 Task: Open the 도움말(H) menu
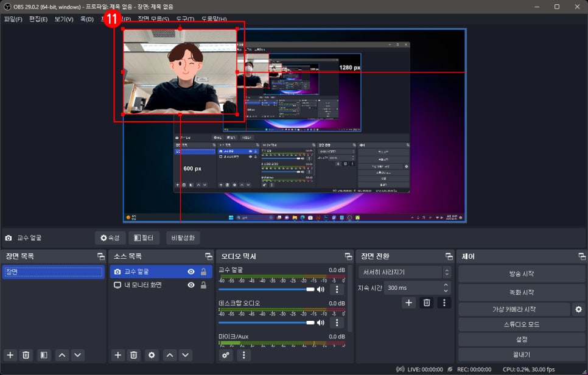pos(214,19)
